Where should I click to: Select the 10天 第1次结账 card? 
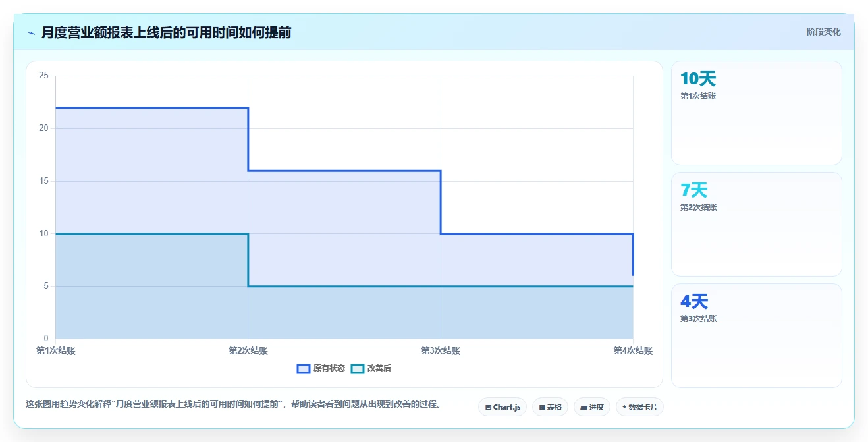(x=756, y=113)
